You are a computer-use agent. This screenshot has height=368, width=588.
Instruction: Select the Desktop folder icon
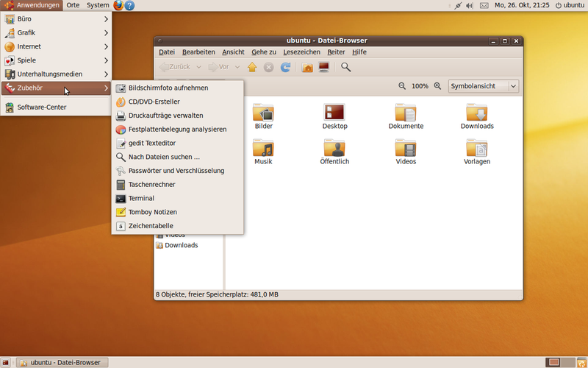point(334,116)
